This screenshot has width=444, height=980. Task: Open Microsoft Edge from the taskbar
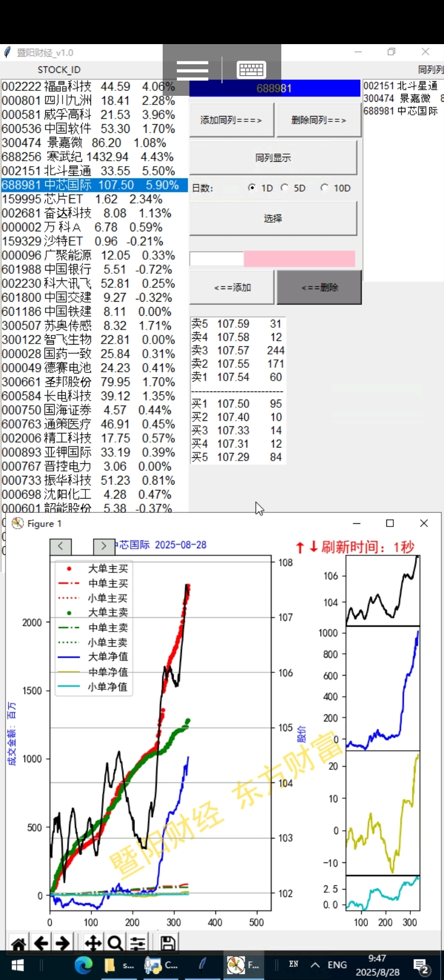click(83, 965)
